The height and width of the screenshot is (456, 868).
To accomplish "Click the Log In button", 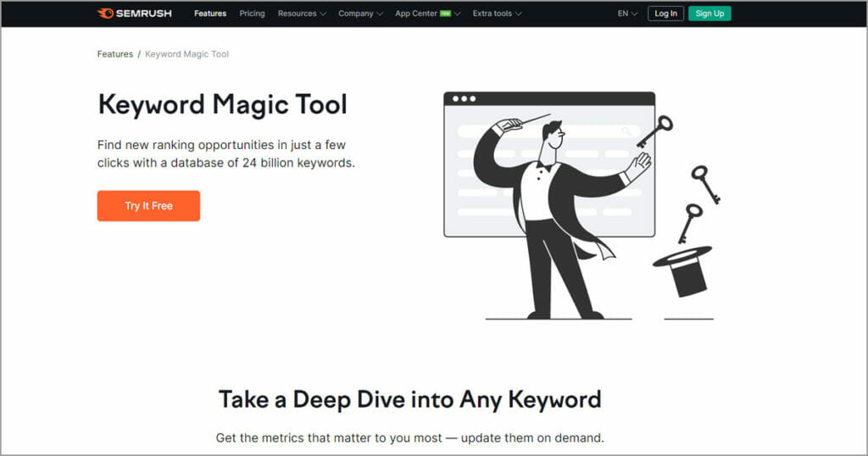I will click(x=665, y=14).
